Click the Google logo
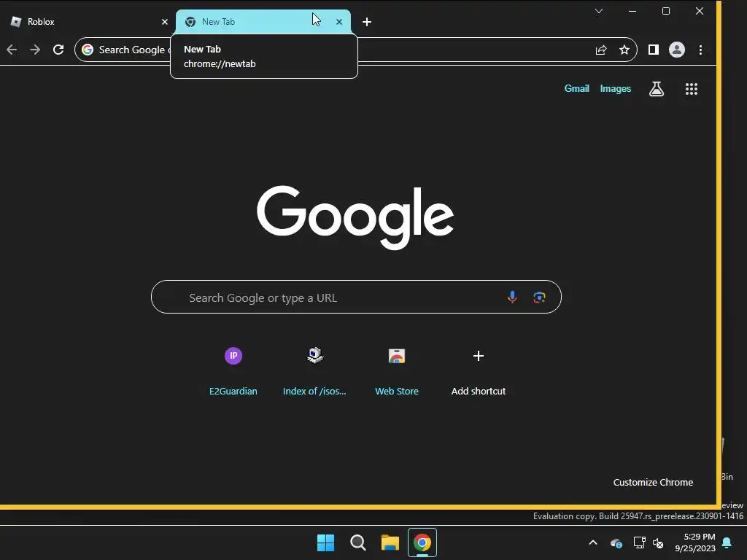The image size is (747, 560). pyautogui.click(x=355, y=217)
